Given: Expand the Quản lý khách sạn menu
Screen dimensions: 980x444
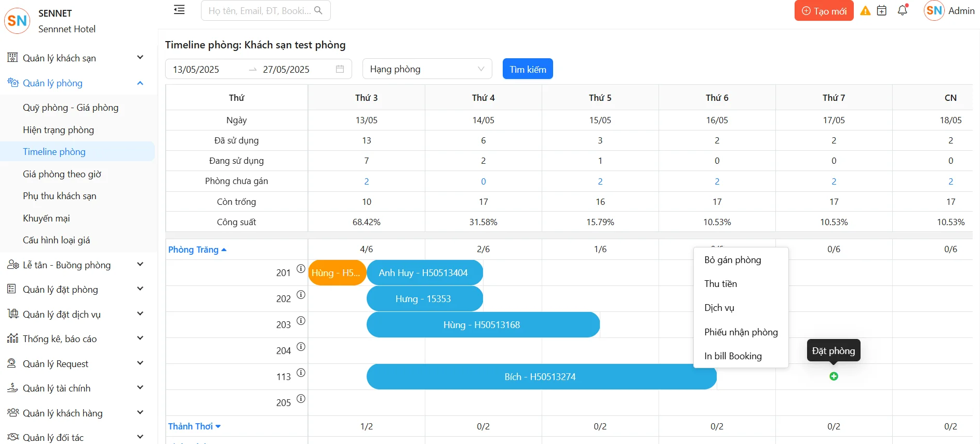Looking at the screenshot, I should [x=75, y=58].
